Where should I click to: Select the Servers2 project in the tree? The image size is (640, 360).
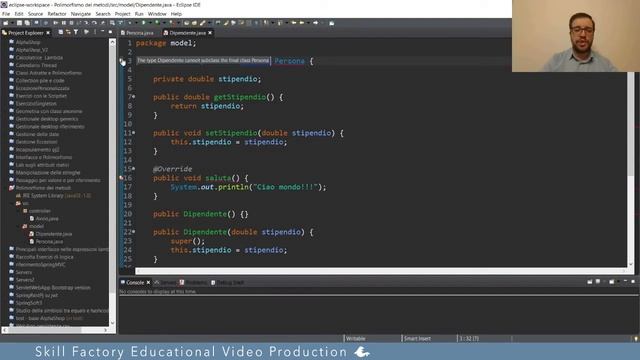[x=22, y=280]
